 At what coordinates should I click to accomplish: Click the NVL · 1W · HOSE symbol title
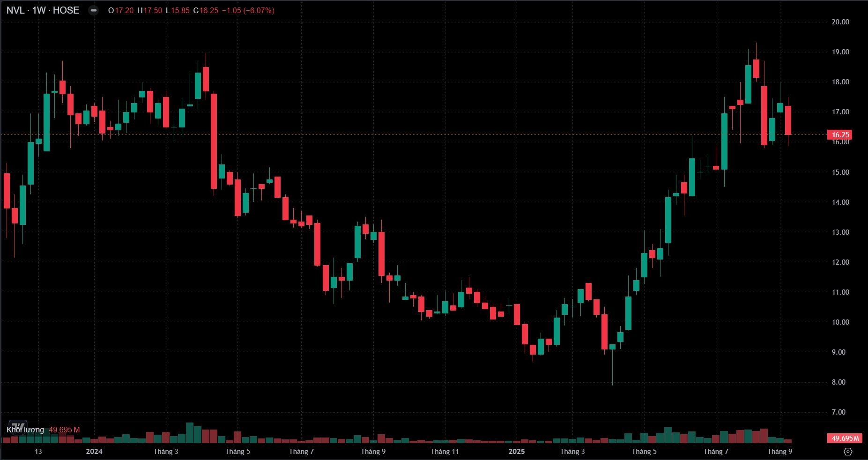pos(43,10)
